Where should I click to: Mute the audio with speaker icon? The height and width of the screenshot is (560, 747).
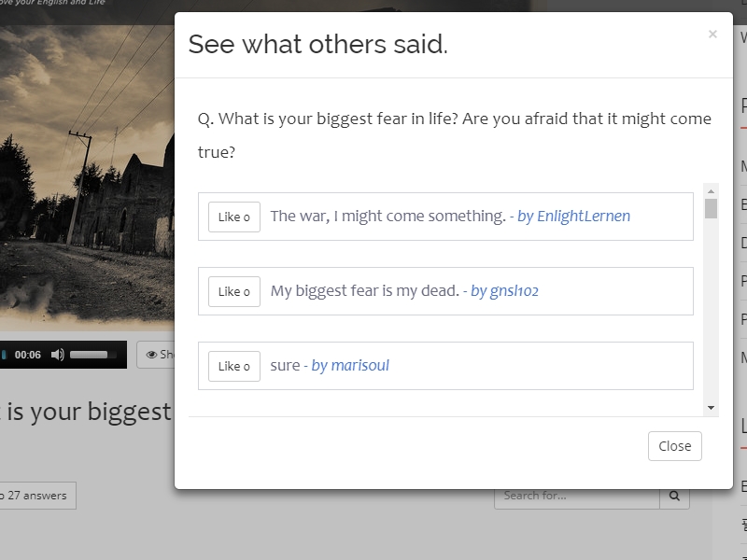(58, 355)
